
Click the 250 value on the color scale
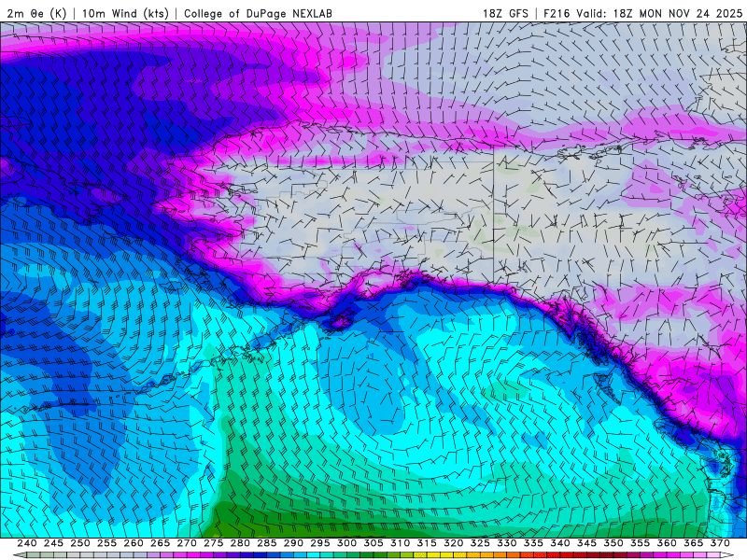point(80,543)
